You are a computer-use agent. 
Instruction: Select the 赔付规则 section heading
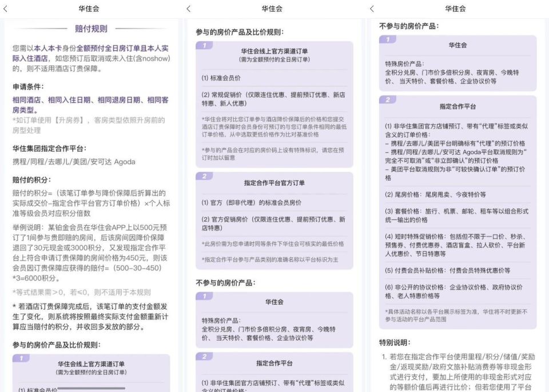91,29
